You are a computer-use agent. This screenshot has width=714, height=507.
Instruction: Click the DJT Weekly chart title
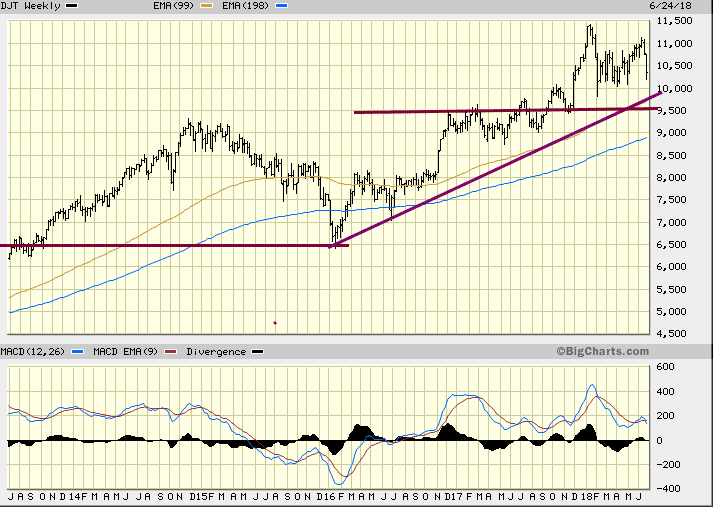30,6
